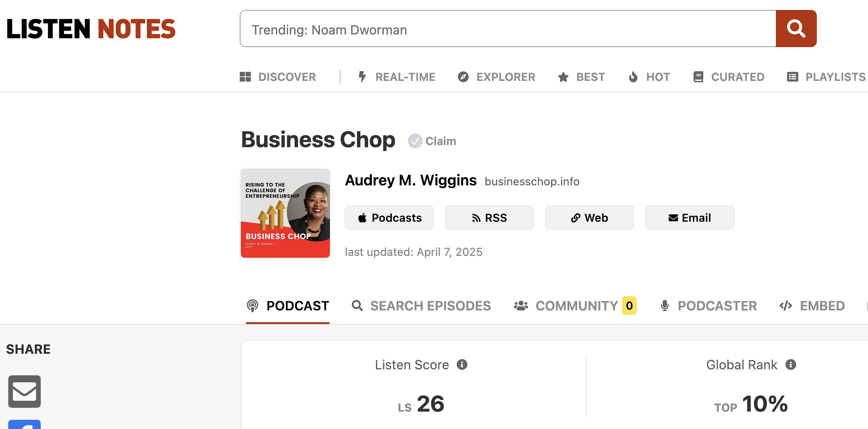This screenshot has height=429, width=868.
Task: Switch to the Search Episodes tab
Action: point(421,306)
